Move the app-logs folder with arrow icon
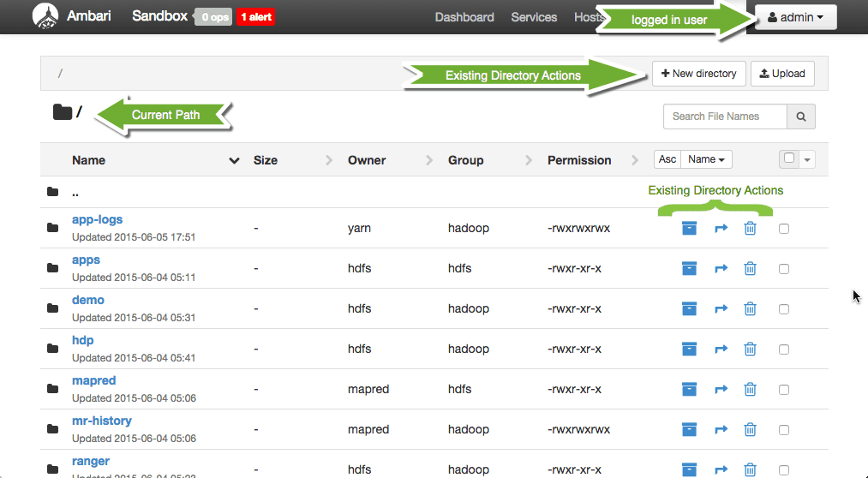Screen dimensions: 868x478 click(x=721, y=228)
